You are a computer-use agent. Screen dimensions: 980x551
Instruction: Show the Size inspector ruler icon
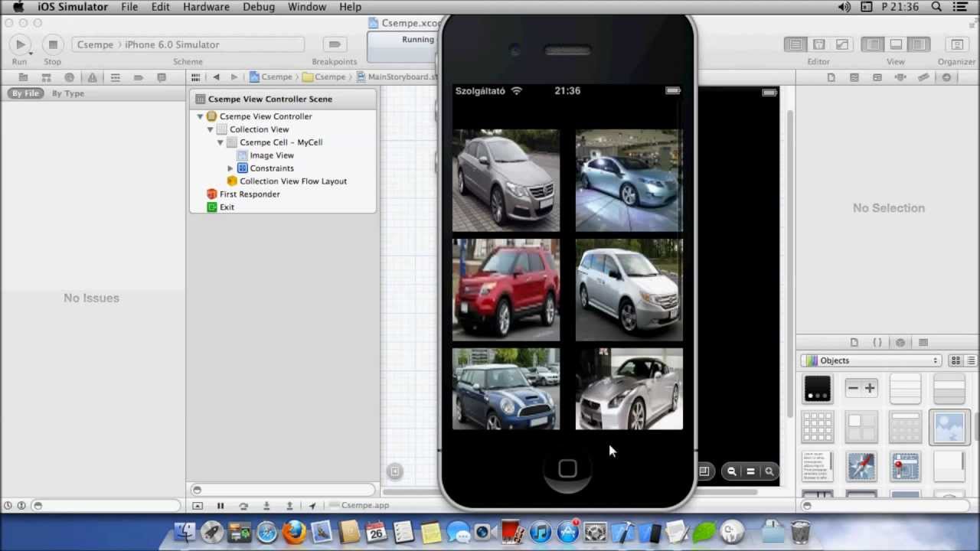[923, 77]
